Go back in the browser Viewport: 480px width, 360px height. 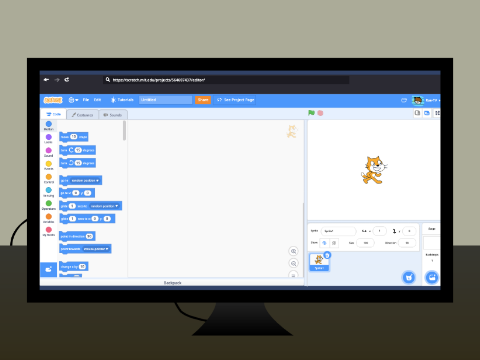coord(46,80)
